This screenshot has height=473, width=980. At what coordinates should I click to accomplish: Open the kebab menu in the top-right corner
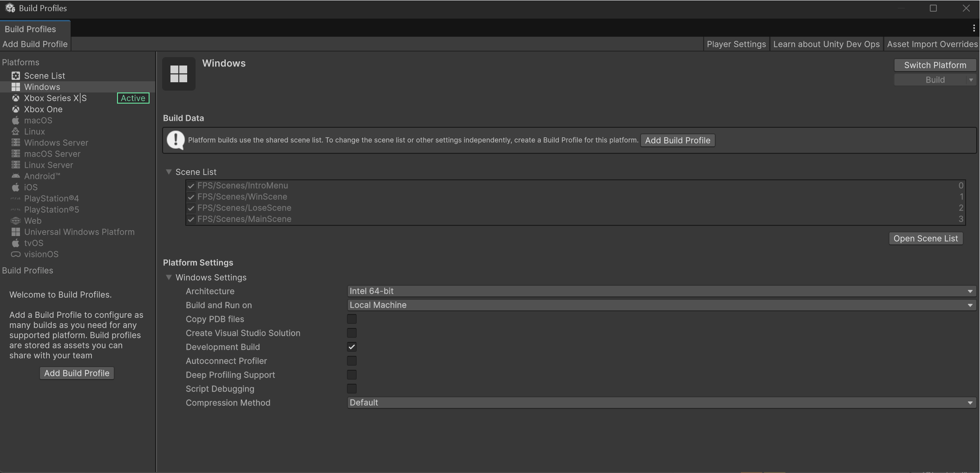tap(973, 28)
